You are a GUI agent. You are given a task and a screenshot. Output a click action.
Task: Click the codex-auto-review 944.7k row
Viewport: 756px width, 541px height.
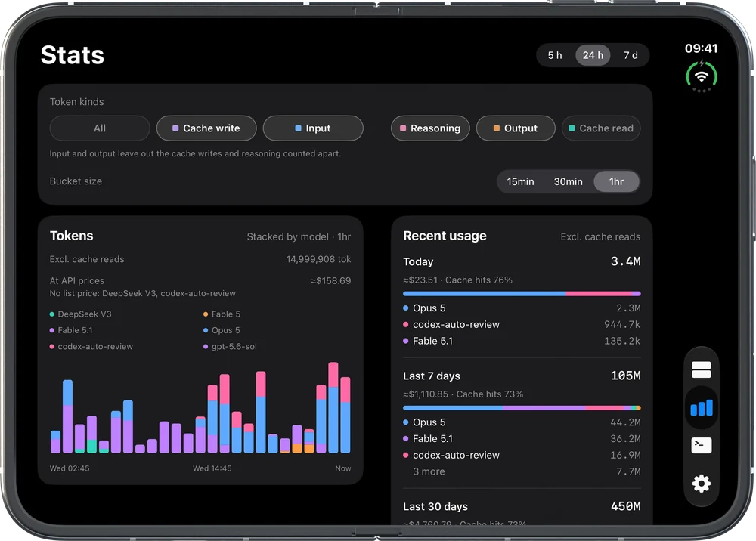click(x=522, y=324)
